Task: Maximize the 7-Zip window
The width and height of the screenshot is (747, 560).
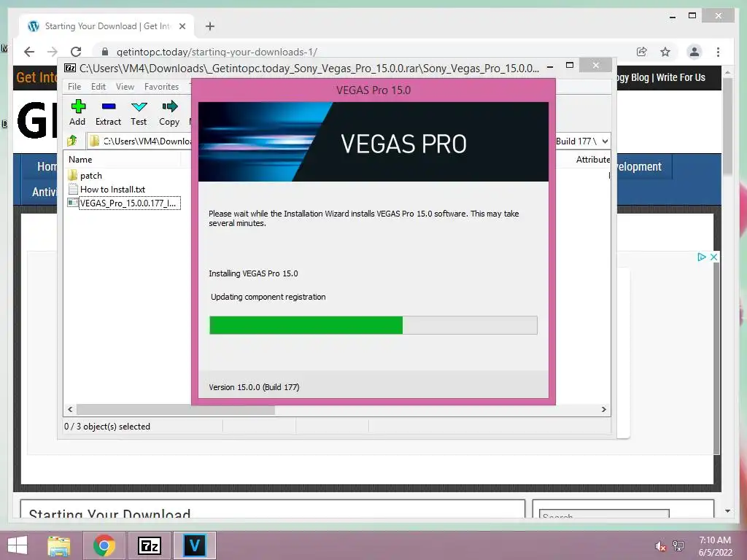Action: (x=570, y=65)
